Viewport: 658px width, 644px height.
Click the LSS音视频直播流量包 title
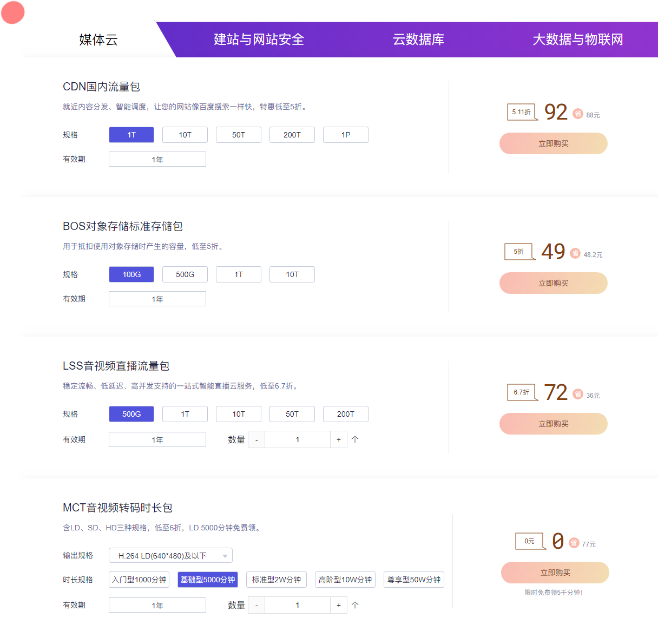(116, 366)
